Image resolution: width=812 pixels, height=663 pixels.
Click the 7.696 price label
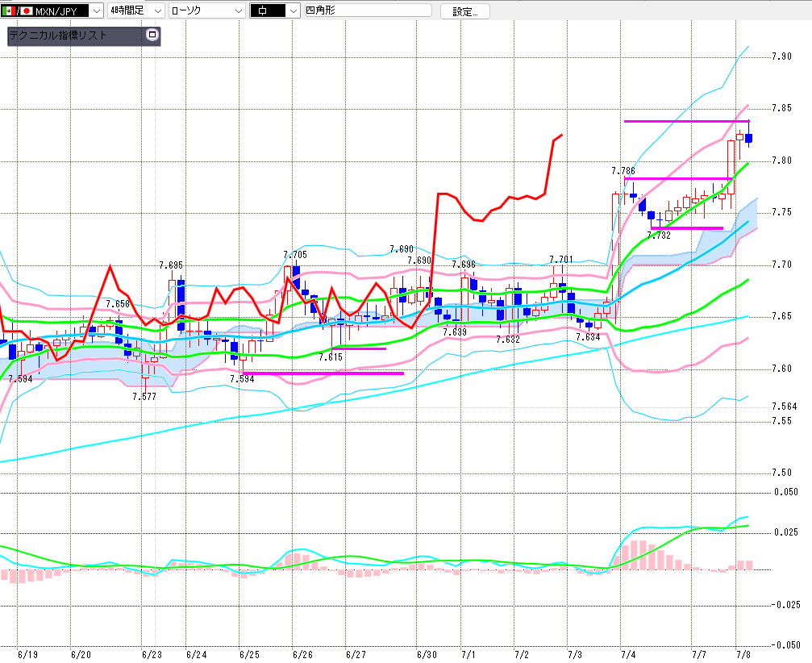pos(464,265)
